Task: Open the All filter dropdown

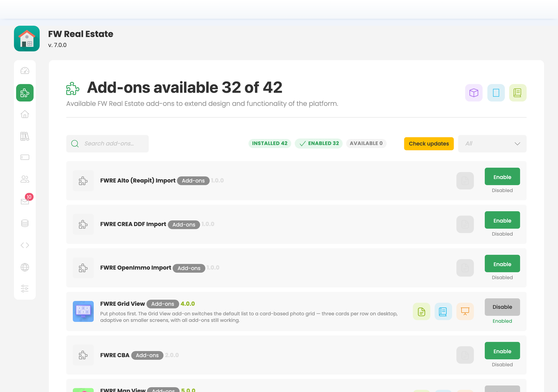Action: coord(492,144)
